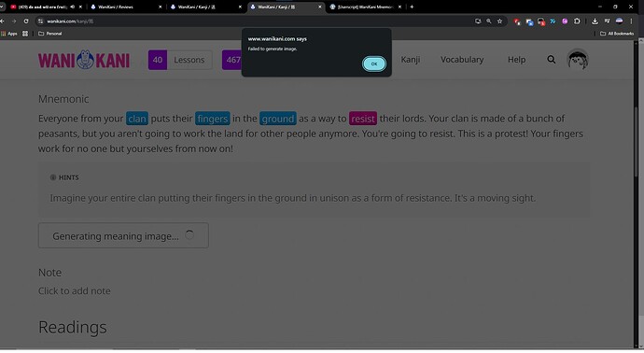
Task: Open the All Bookmarks folder
Action: [x=617, y=34]
